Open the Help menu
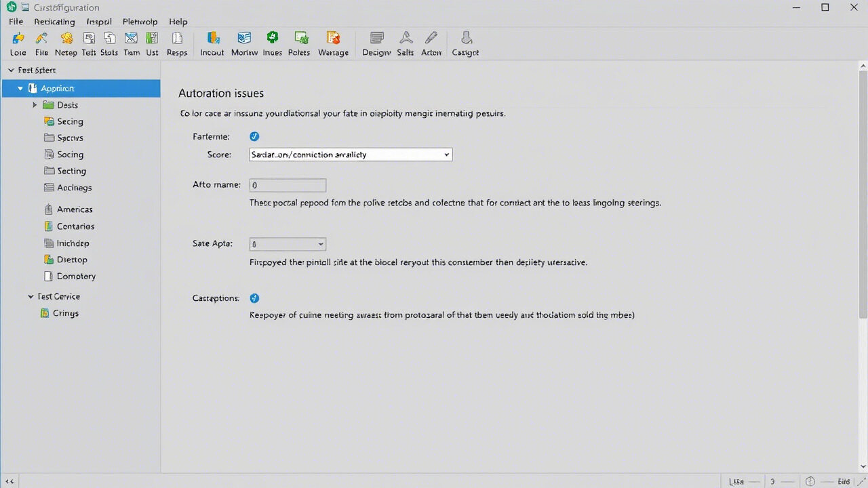Image resolution: width=868 pixels, height=488 pixels. (178, 22)
